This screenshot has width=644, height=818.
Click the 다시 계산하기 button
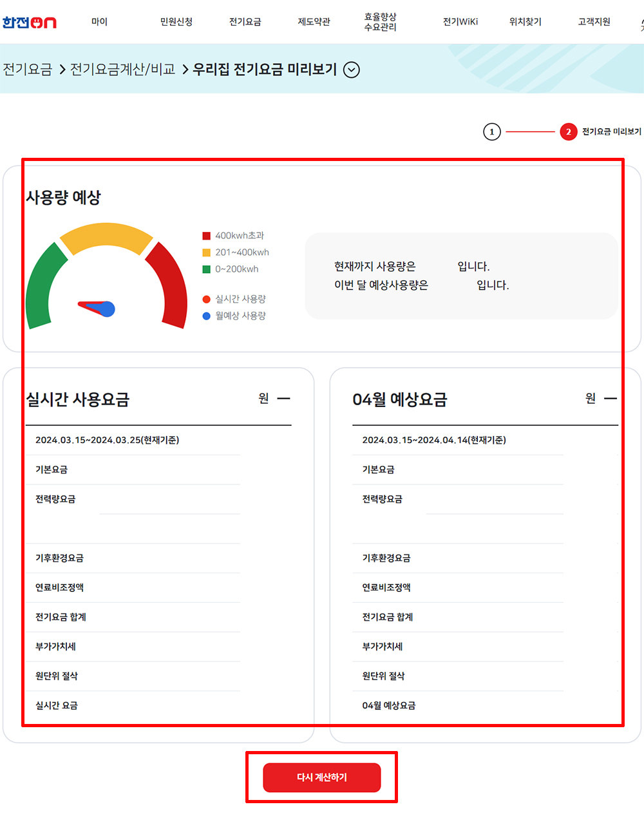click(322, 777)
